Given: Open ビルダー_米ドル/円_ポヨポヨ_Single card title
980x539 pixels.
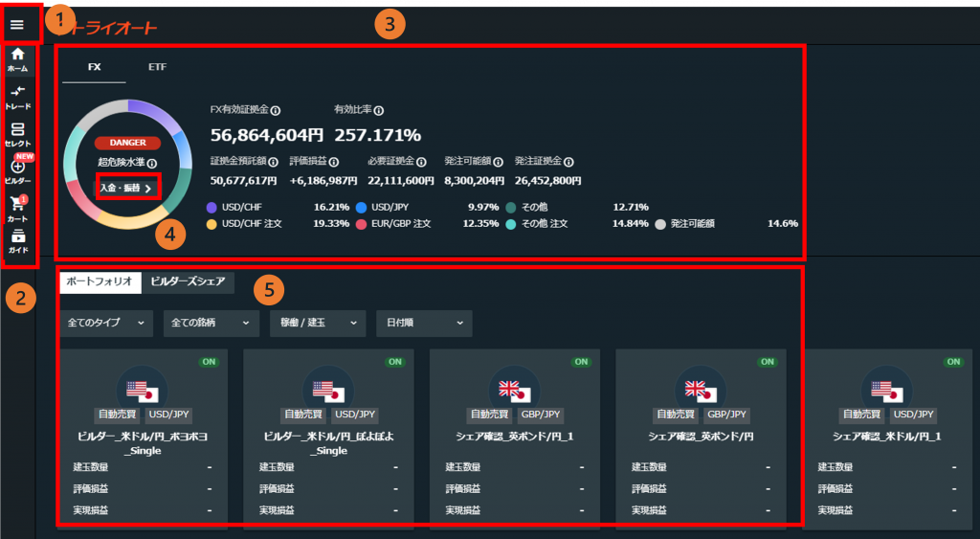Looking at the screenshot, I should click(143, 443).
